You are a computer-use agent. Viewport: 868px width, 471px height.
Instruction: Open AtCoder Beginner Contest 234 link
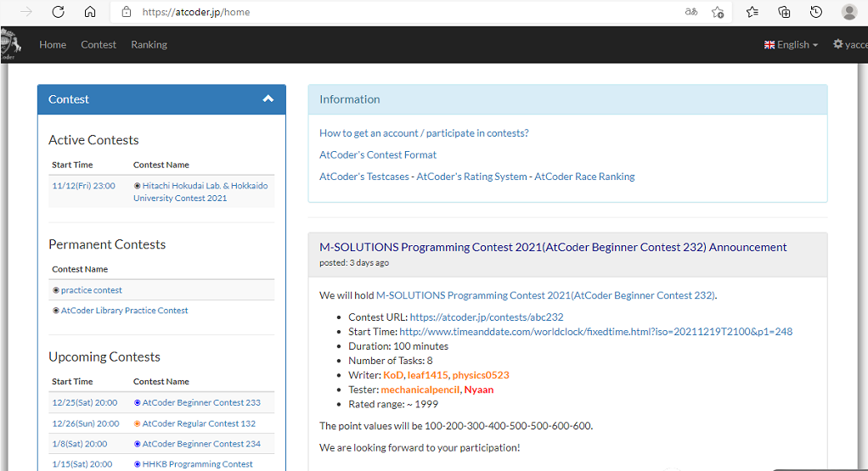pyautogui.click(x=201, y=444)
